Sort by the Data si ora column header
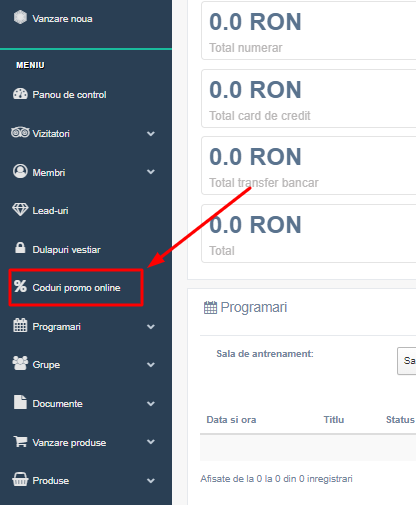Viewport: 416px width, 505px height. pos(231,420)
